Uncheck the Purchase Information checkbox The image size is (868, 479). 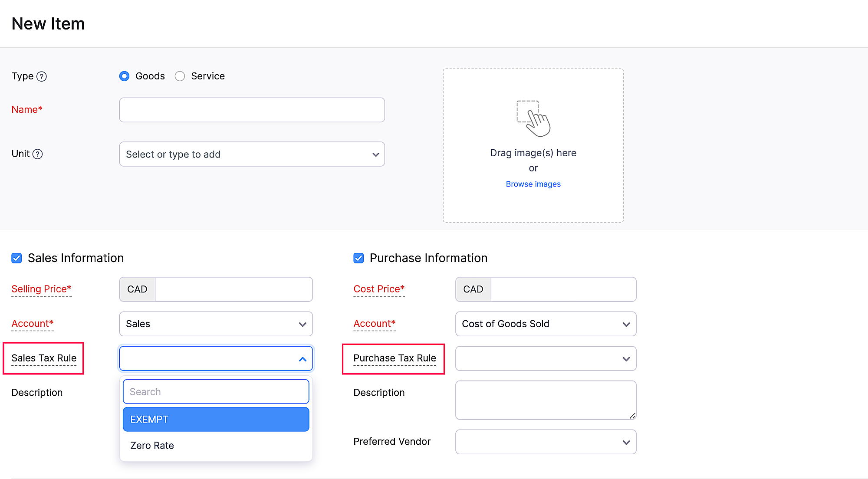pyautogui.click(x=358, y=258)
